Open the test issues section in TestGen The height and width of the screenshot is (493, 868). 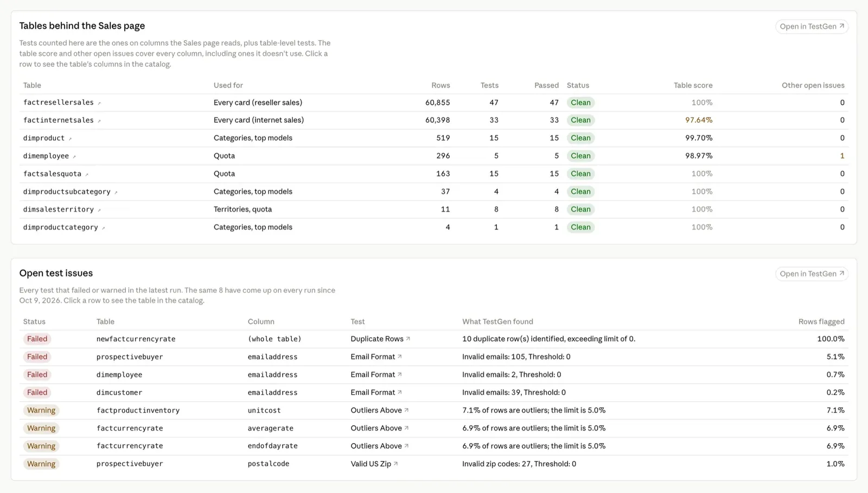coord(812,274)
